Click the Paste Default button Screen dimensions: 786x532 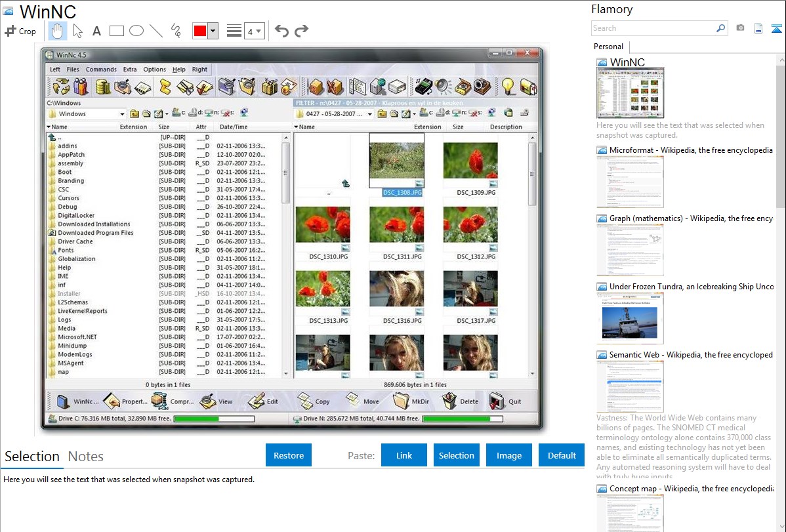562,455
